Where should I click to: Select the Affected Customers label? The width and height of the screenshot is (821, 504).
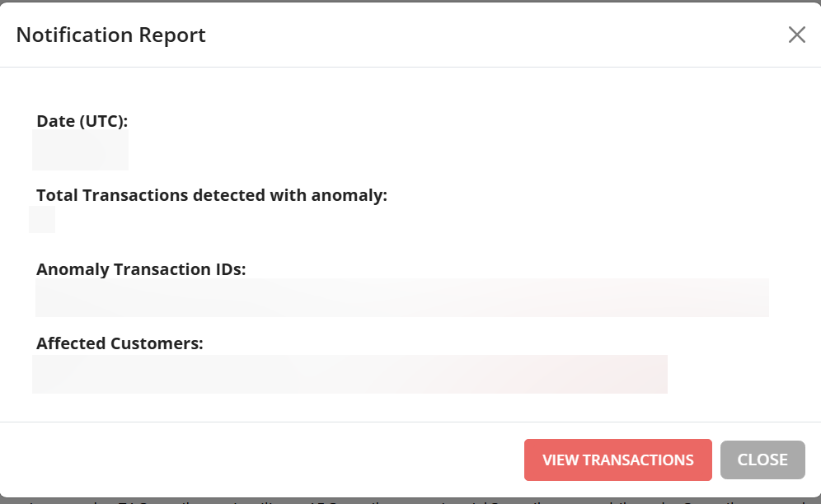120,343
